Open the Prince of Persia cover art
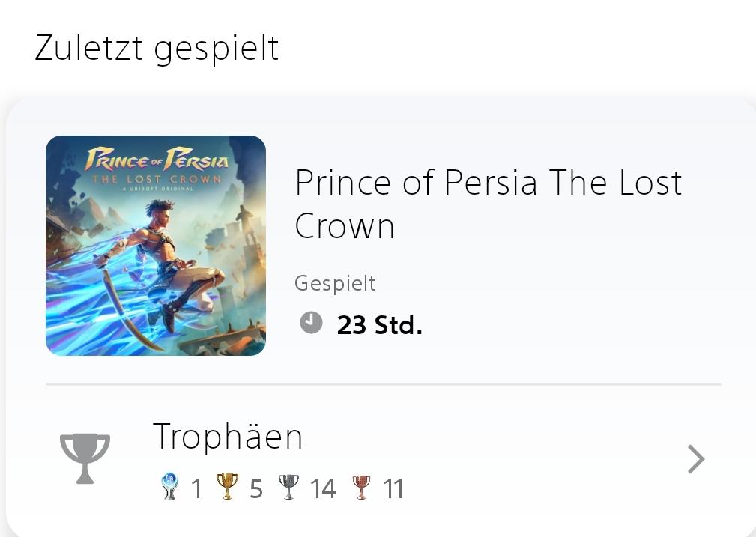Image resolution: width=756 pixels, height=537 pixels. [156, 246]
